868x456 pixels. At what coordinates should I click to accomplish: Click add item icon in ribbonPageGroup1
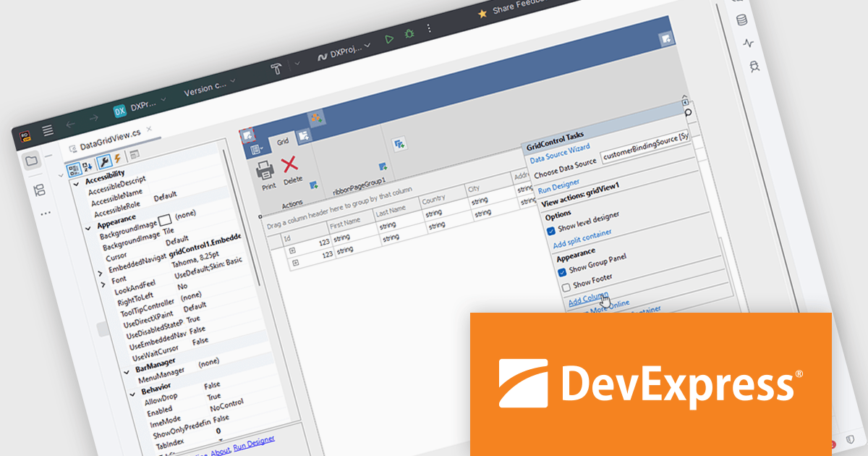tap(382, 166)
